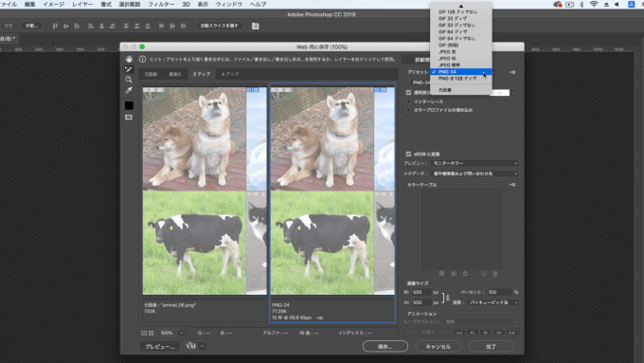Click the パーセント input field
The height and width of the screenshot is (363, 644).
point(499,292)
